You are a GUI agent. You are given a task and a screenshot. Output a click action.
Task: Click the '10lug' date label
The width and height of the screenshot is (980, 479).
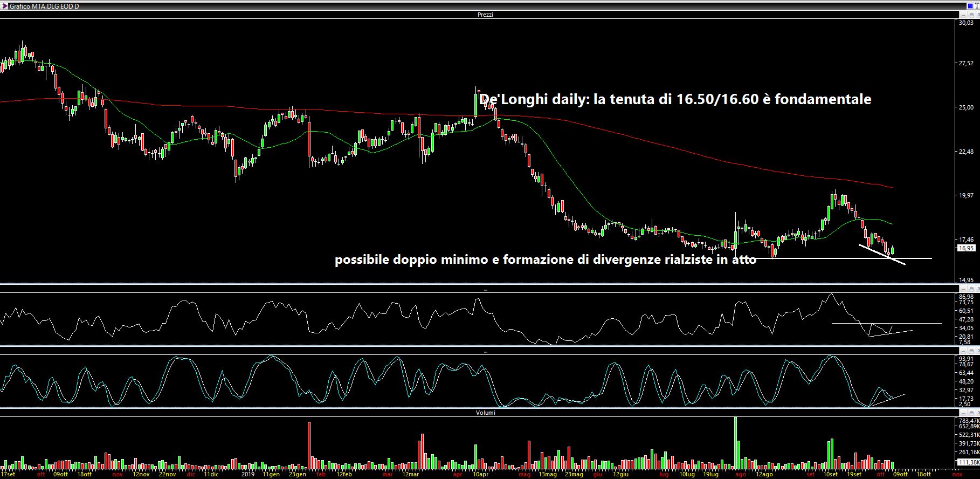687,475
